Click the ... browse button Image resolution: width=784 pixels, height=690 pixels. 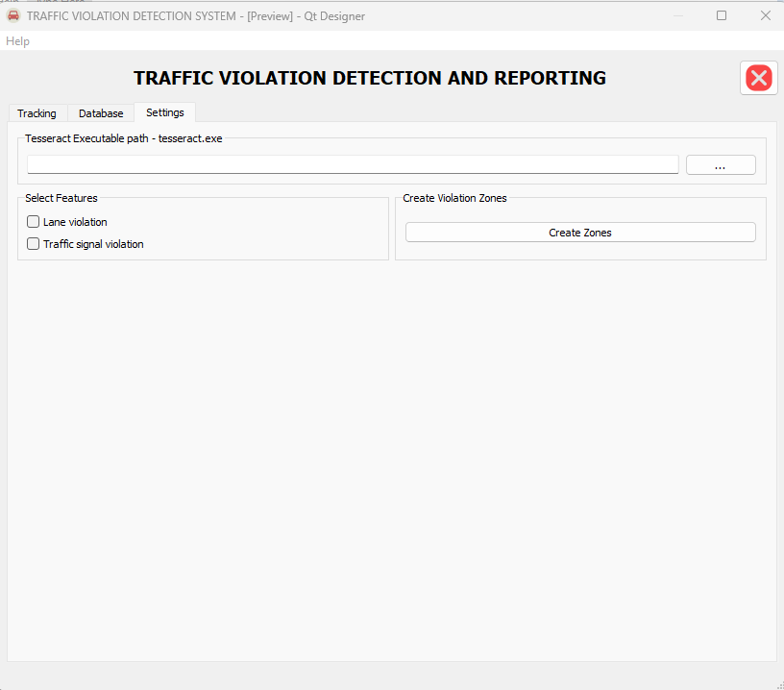pyautogui.click(x=721, y=165)
